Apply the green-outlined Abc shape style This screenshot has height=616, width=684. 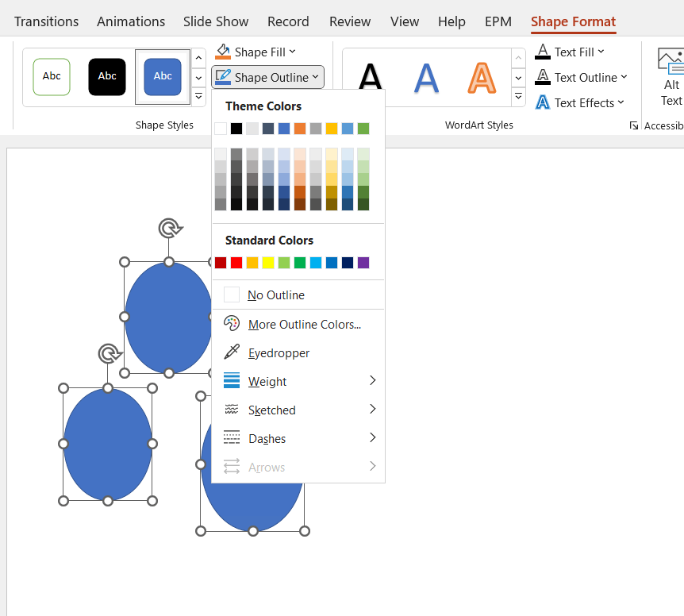[52, 76]
